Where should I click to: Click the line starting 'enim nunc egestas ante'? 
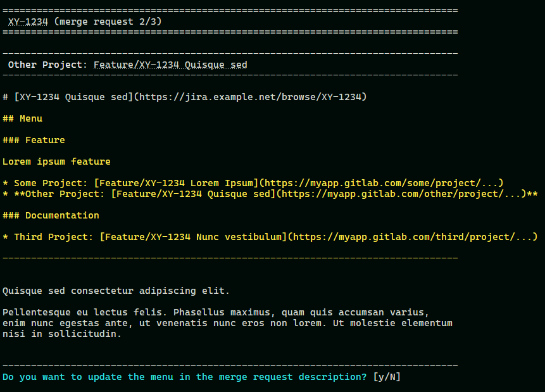click(227, 323)
